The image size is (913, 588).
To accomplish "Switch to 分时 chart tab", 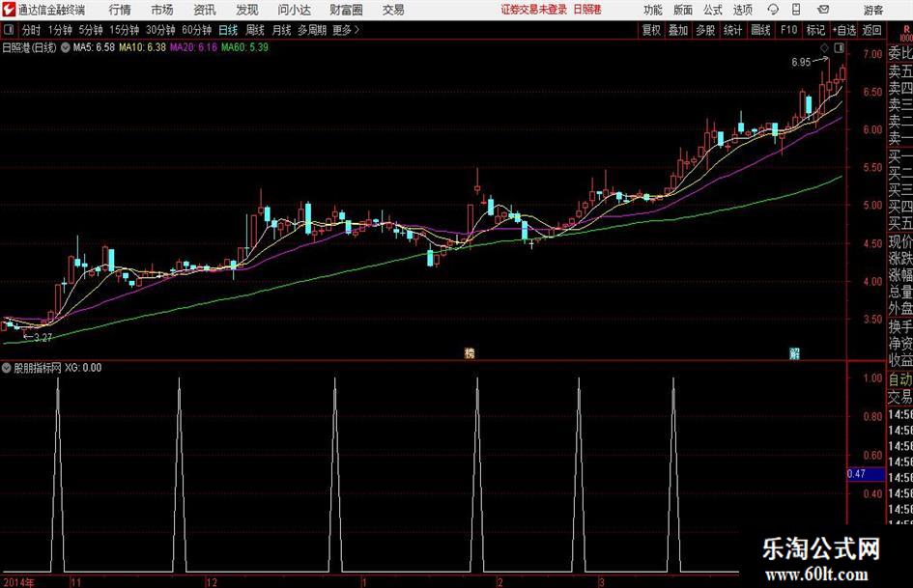I will [31, 30].
